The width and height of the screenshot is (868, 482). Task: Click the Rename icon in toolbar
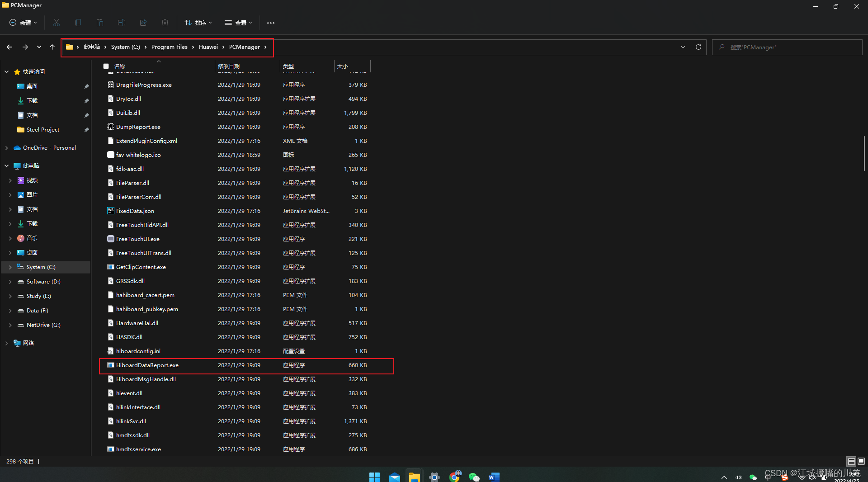coord(122,23)
